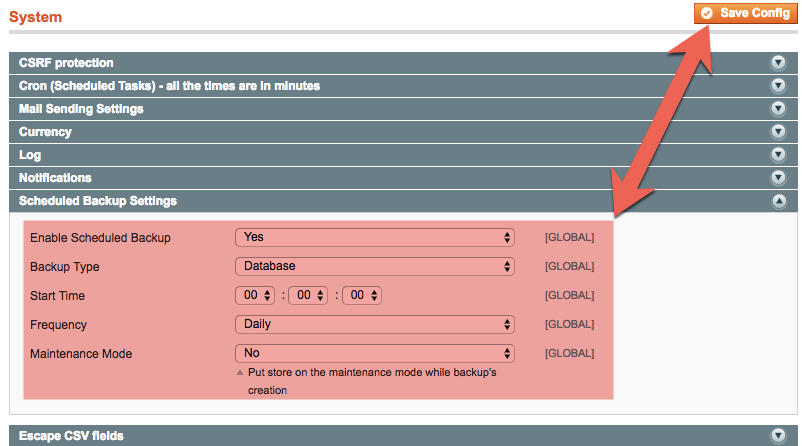The width and height of the screenshot is (802, 446).
Task: Expand the Cron Scheduled Tasks arrow icon
Action: pyautogui.click(x=778, y=85)
